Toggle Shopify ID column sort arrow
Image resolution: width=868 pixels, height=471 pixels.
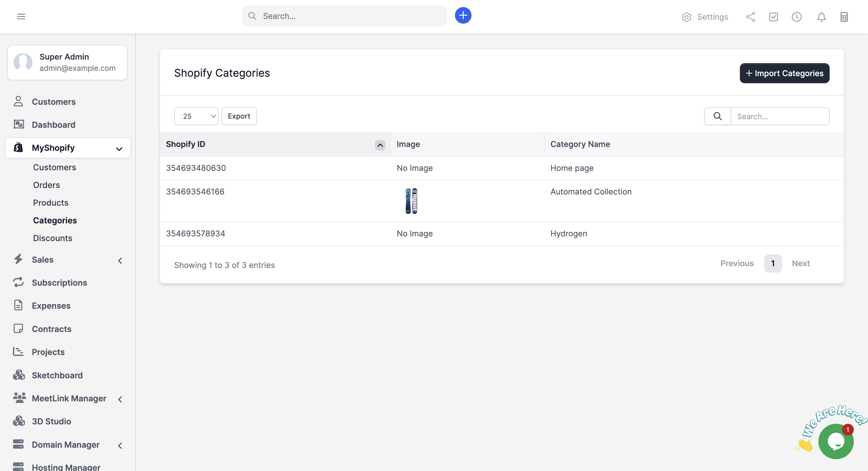[x=380, y=145]
